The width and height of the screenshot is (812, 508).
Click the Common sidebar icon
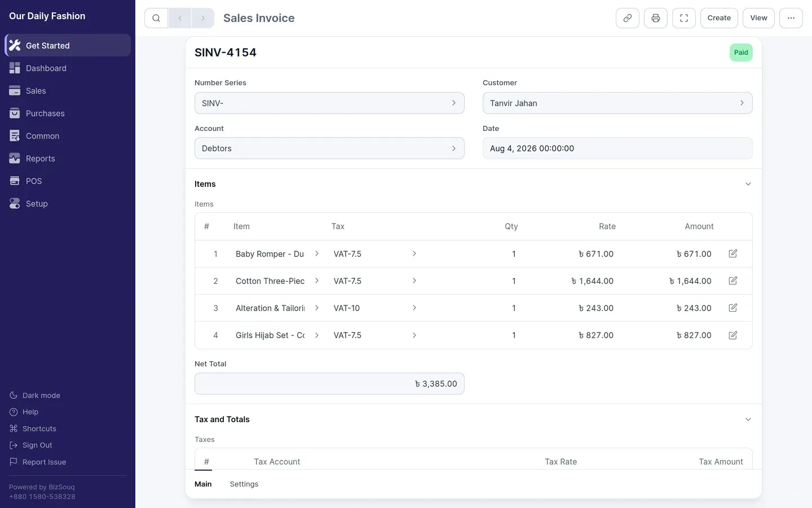click(15, 135)
